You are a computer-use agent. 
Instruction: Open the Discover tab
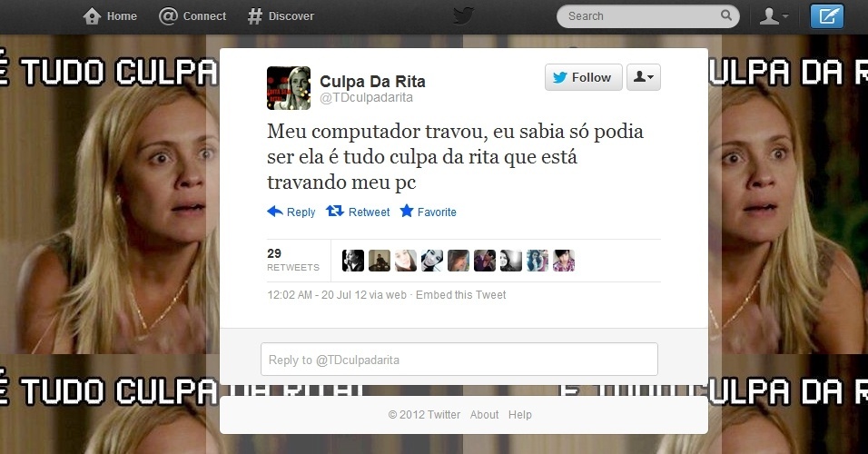click(x=281, y=16)
